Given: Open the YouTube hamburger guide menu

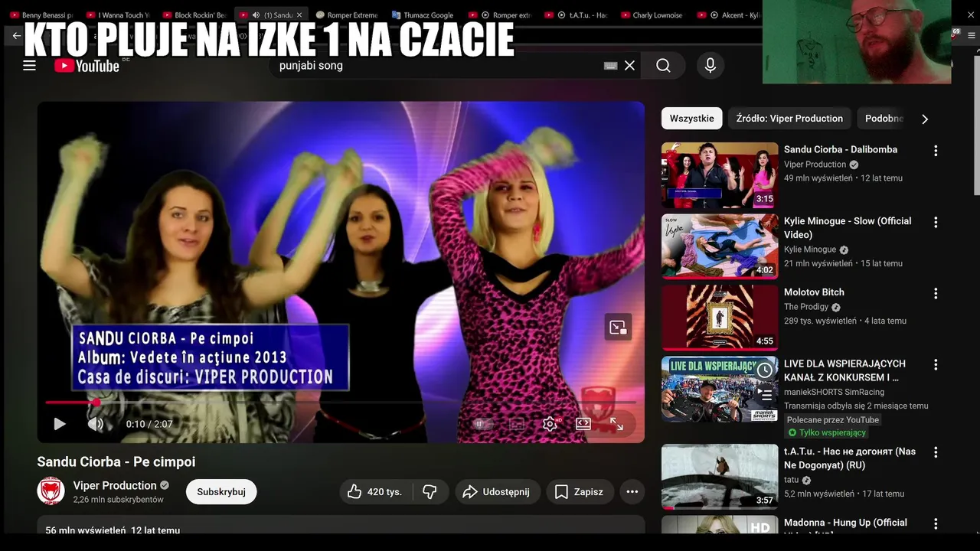Looking at the screenshot, I should 29,66.
